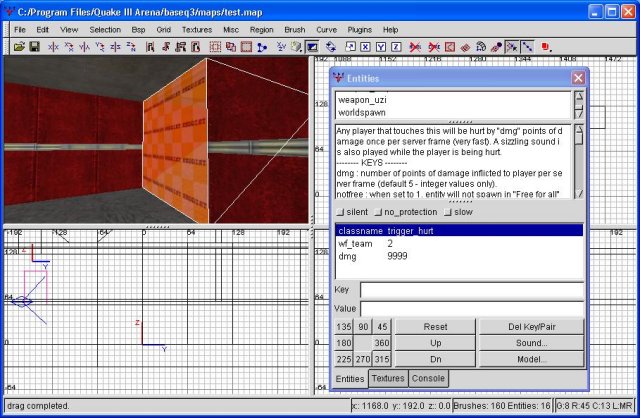640x418 pixels.
Task: Put caps on the patch
Action: tap(496, 47)
